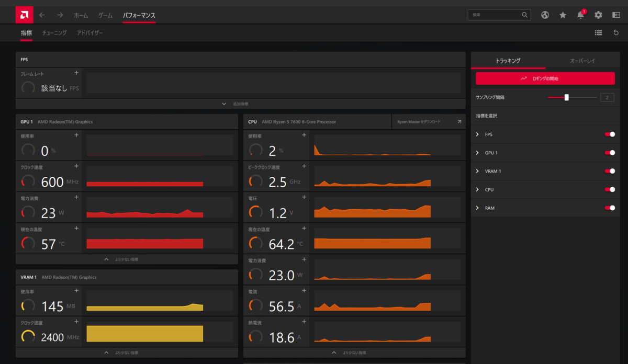Image resolution: width=628 pixels, height=364 pixels.
Task: Open the web browser globe icon
Action: (545, 15)
